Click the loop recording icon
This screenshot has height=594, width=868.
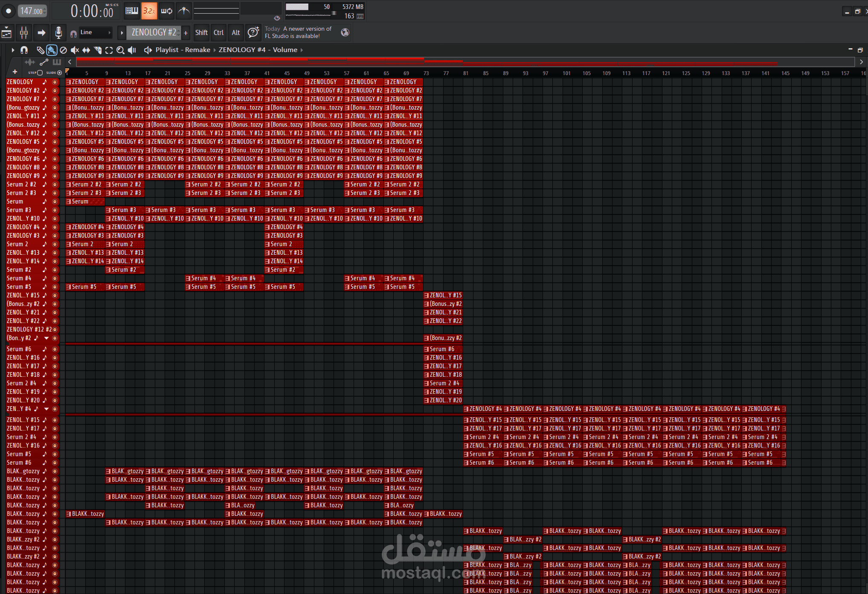(166, 11)
